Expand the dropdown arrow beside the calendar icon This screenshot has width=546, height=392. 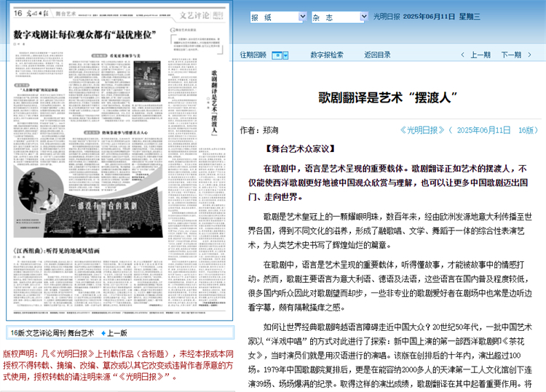coord(286,55)
